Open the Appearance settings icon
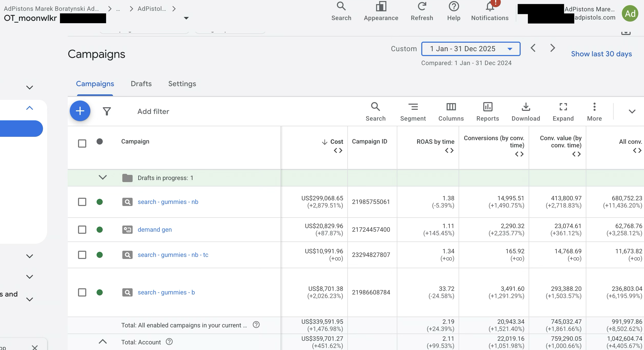The image size is (644, 350). pos(381,6)
